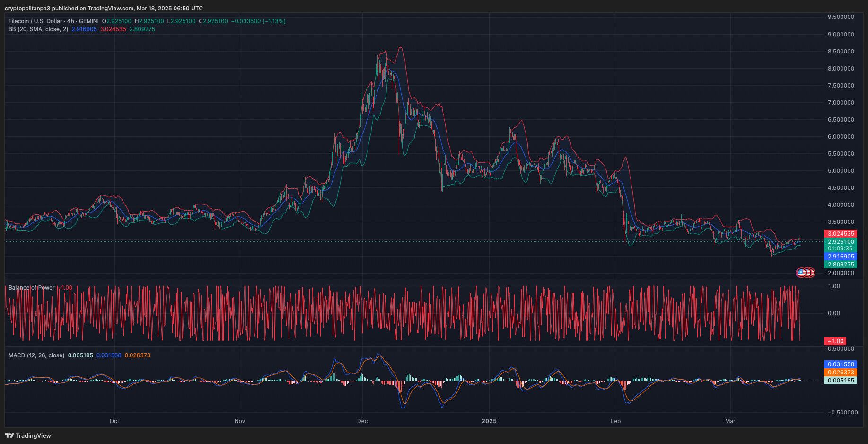Click the TradingView text link at bottom
The height and width of the screenshot is (444, 868).
coord(33,435)
